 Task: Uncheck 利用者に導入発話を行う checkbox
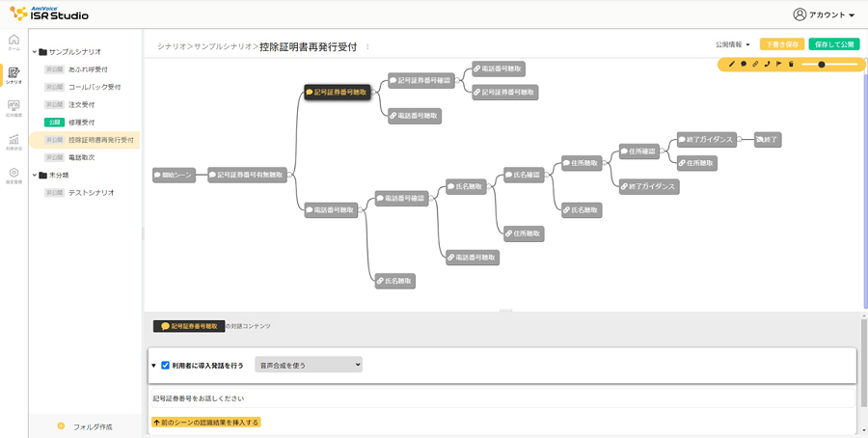[165, 366]
